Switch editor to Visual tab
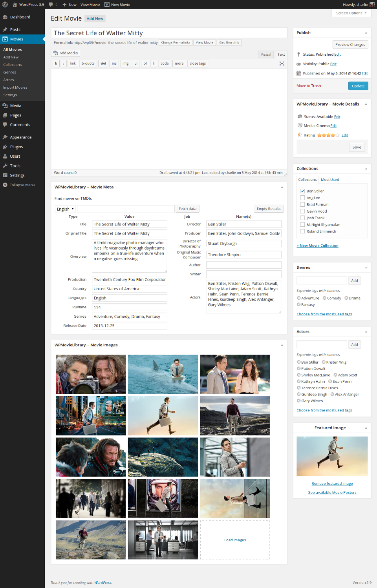377x588 pixels. click(266, 55)
